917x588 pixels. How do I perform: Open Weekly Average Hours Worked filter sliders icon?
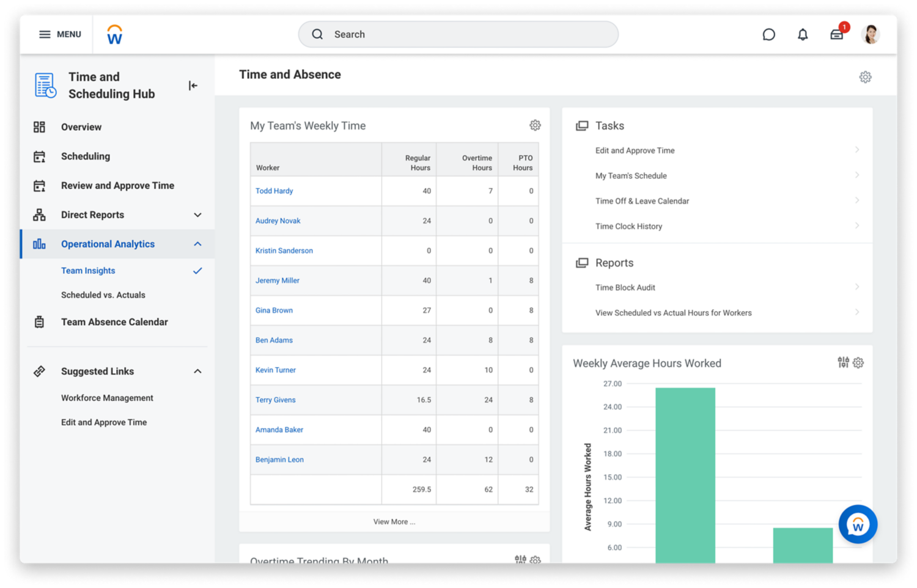[843, 362]
